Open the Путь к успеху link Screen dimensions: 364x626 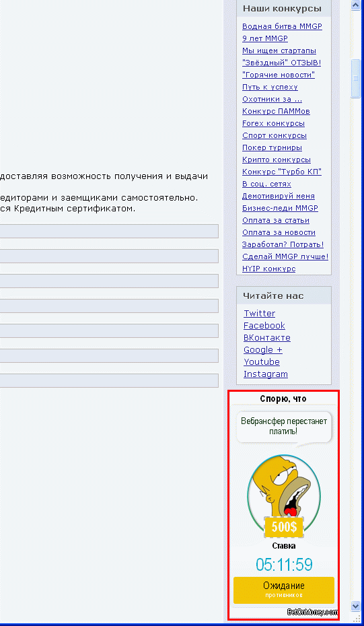tap(270, 87)
